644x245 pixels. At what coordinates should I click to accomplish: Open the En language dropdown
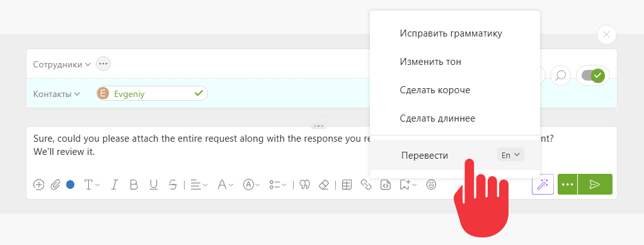(x=510, y=155)
